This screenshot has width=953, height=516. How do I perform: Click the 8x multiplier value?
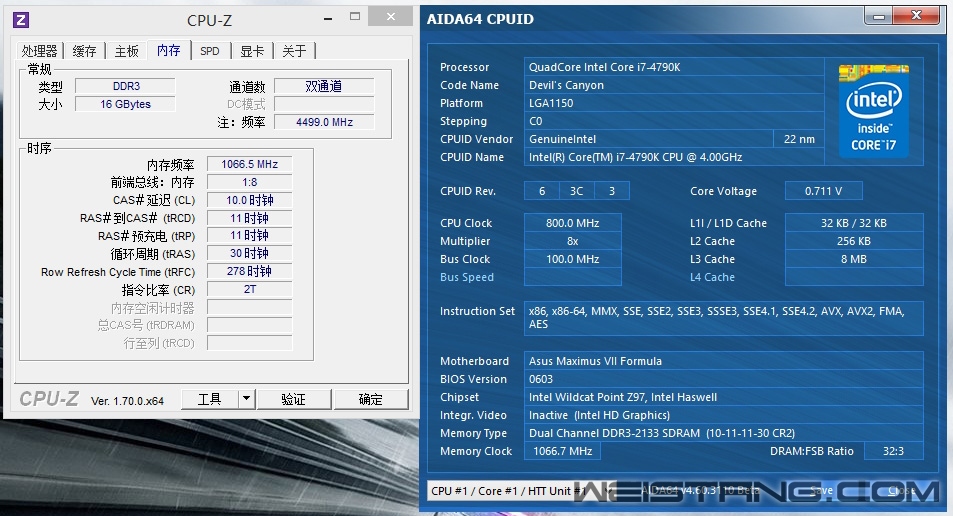[573, 241]
